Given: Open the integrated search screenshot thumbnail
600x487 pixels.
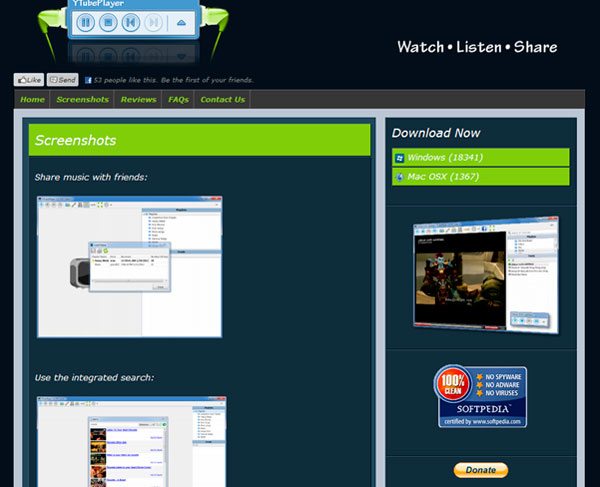Looking at the screenshot, I should click(x=129, y=440).
